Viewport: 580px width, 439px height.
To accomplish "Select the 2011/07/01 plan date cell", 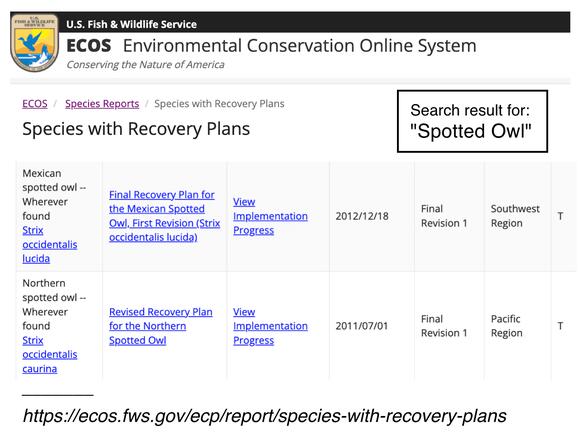I will (x=362, y=326).
